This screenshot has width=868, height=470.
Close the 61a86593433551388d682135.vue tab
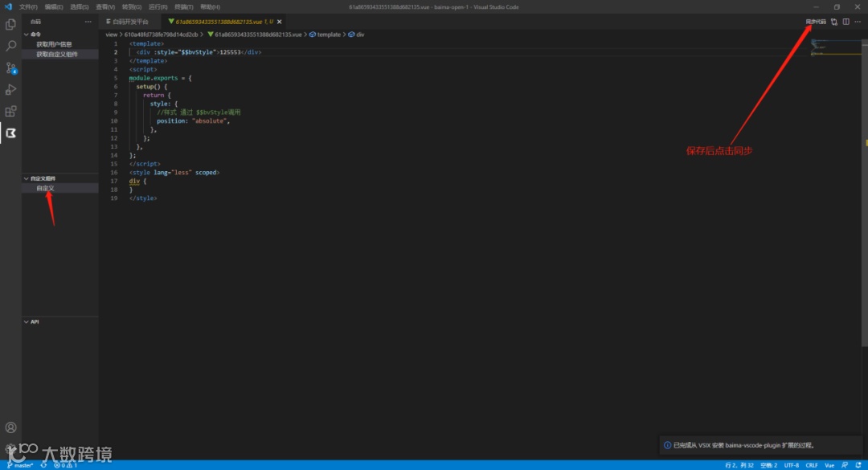280,22
